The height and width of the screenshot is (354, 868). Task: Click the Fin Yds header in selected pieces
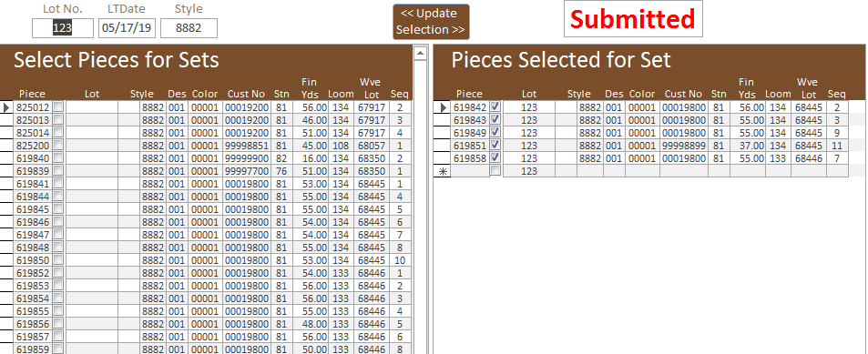point(747,88)
